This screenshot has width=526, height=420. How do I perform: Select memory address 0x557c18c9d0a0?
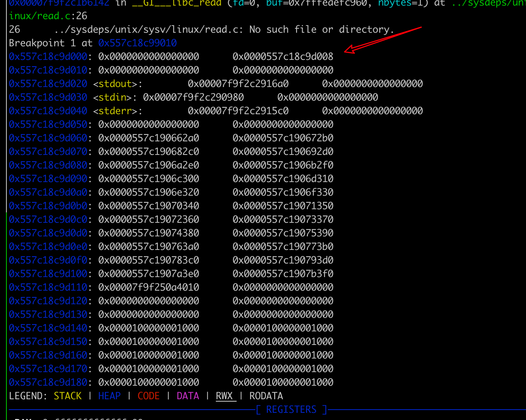[48, 192]
